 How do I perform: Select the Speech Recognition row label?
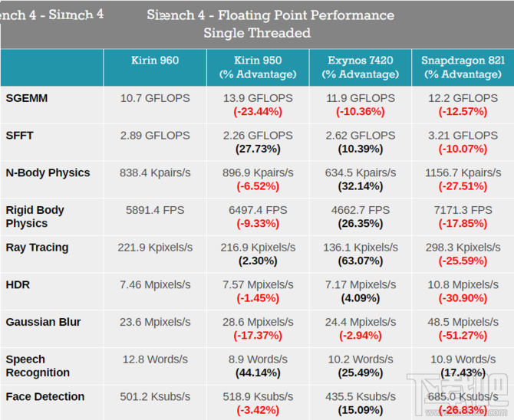click(38, 366)
